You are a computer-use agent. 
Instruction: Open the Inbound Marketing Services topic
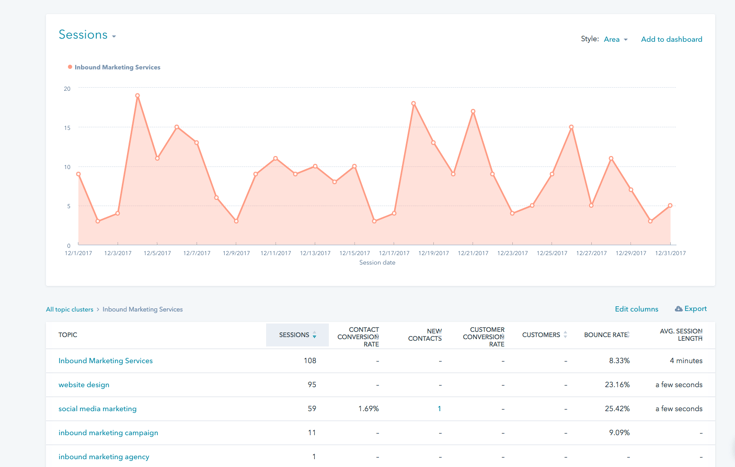tap(105, 361)
